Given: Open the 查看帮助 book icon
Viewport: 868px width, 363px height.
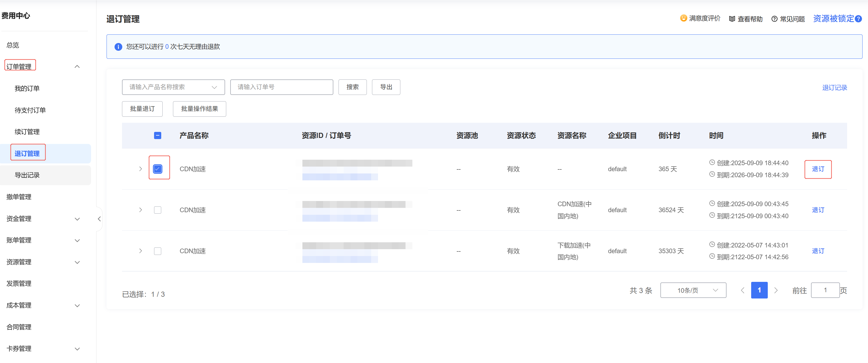Looking at the screenshot, I should [732, 19].
